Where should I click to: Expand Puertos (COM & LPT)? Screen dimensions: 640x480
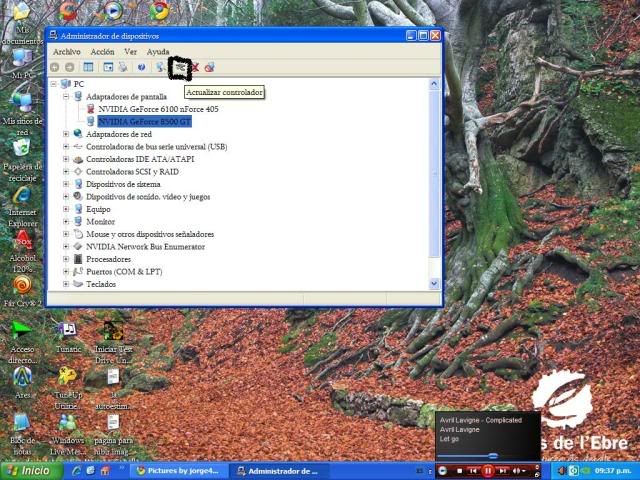pyautogui.click(x=66, y=271)
